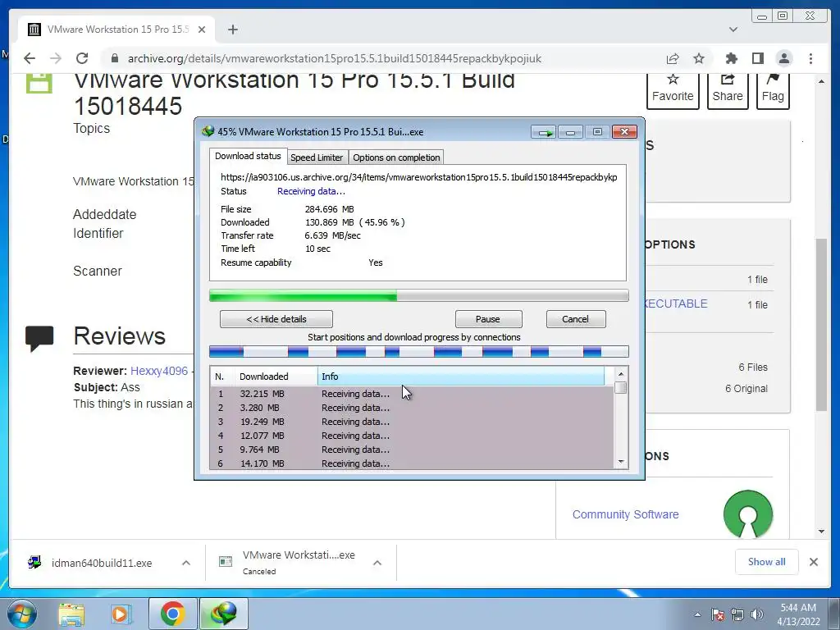840x630 pixels.
Task: Click the connections list scroll up arrow
Action: pyautogui.click(x=621, y=374)
